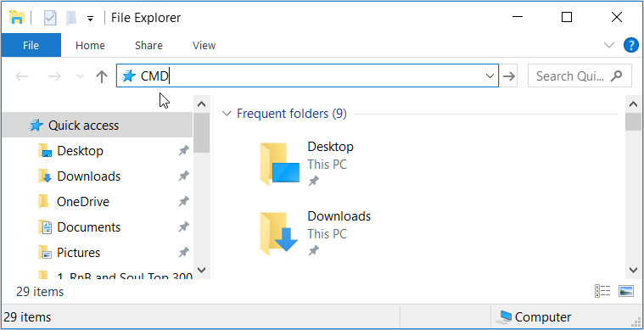Click navigation pane scrollbar up arrow
The image size is (644, 330).
(201, 104)
